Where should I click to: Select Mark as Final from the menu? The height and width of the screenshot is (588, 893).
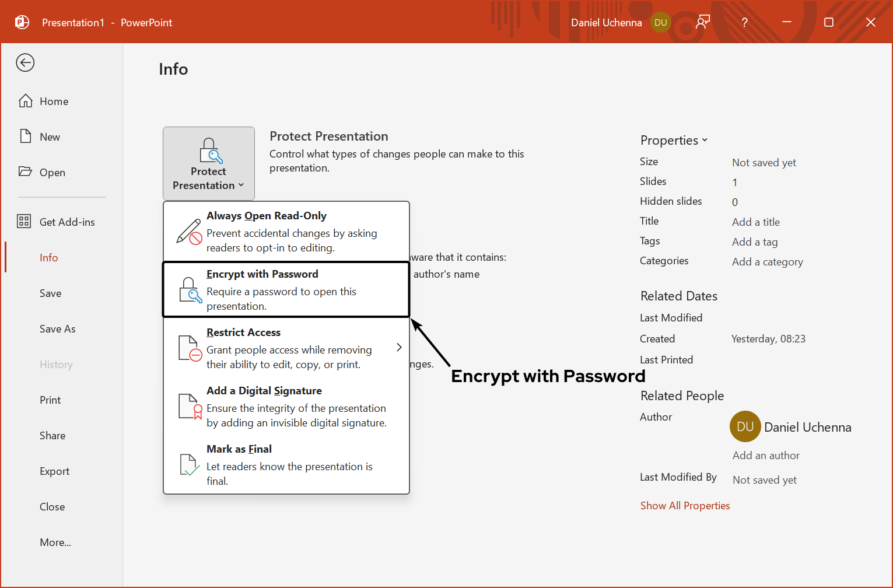(x=239, y=449)
